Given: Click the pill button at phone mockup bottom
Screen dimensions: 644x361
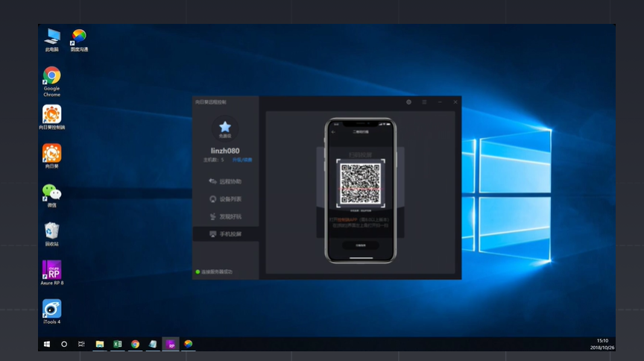Looking at the screenshot, I should coord(361,245).
